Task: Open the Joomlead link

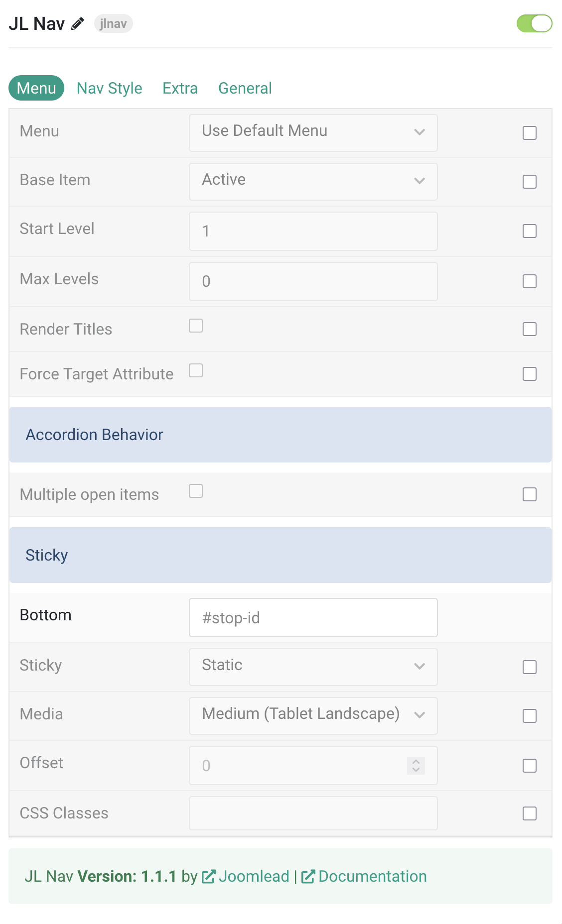Action: point(254,876)
